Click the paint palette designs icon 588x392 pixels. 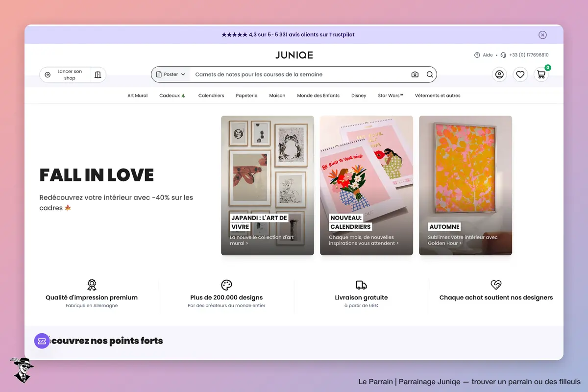point(226,285)
